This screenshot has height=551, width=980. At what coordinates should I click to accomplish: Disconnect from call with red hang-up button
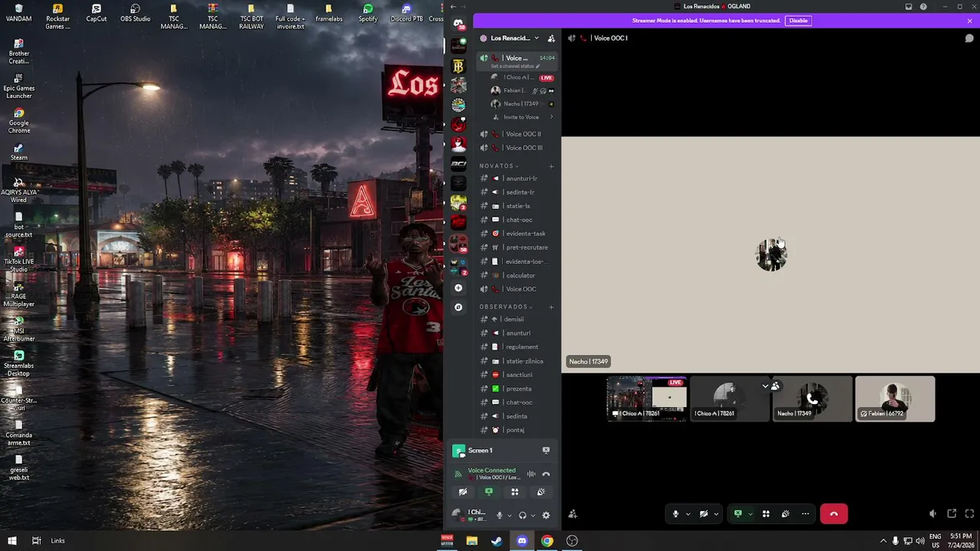(834, 514)
